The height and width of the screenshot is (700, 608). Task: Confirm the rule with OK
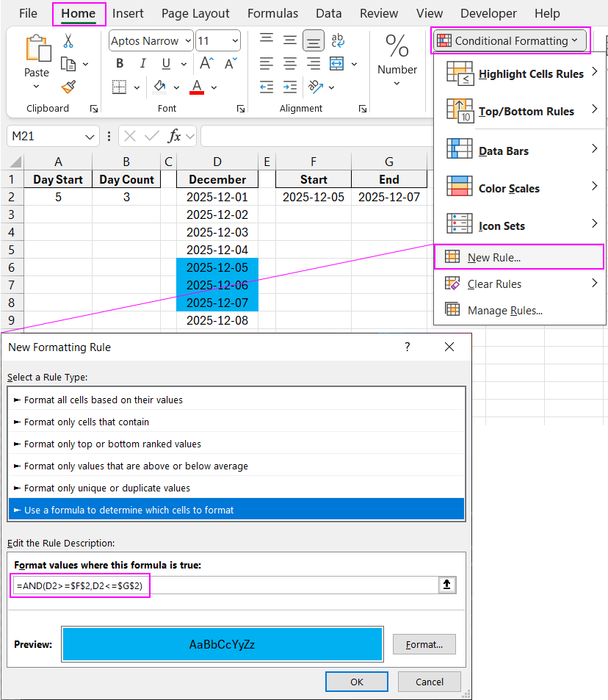tap(356, 682)
